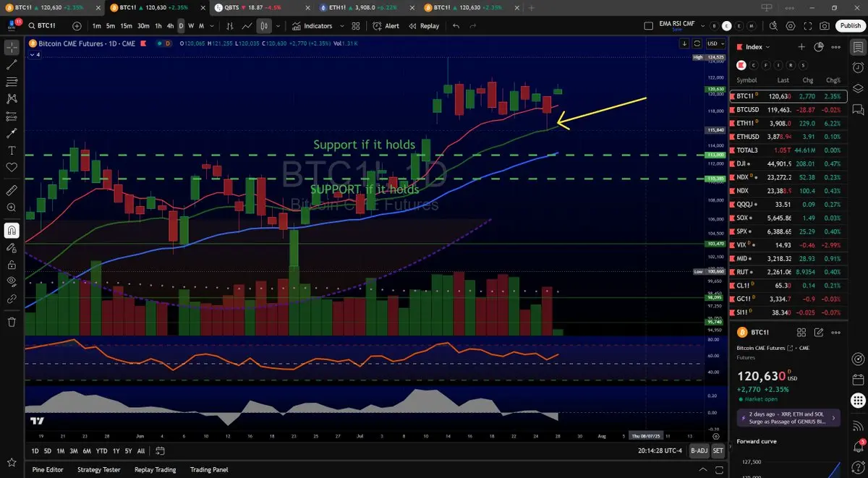The image size is (868, 478).
Task: Open the chart settings gear icon
Action: click(x=790, y=25)
